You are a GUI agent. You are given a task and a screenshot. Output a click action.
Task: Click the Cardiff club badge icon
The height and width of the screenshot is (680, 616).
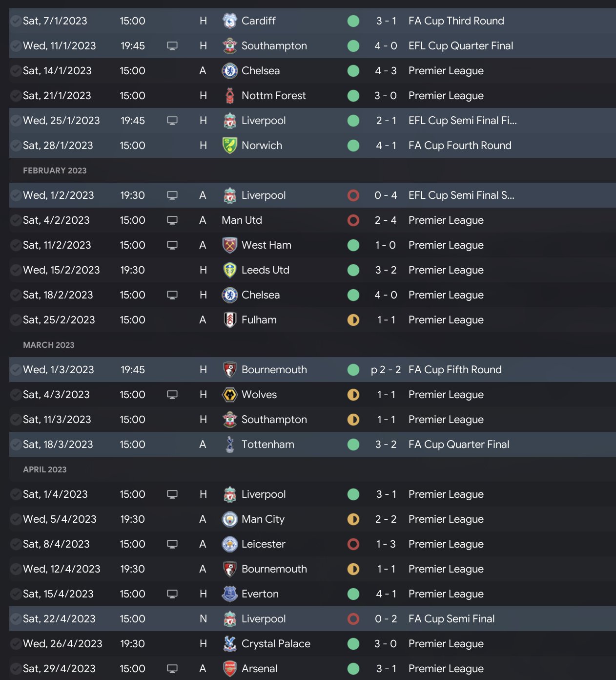[x=229, y=21]
